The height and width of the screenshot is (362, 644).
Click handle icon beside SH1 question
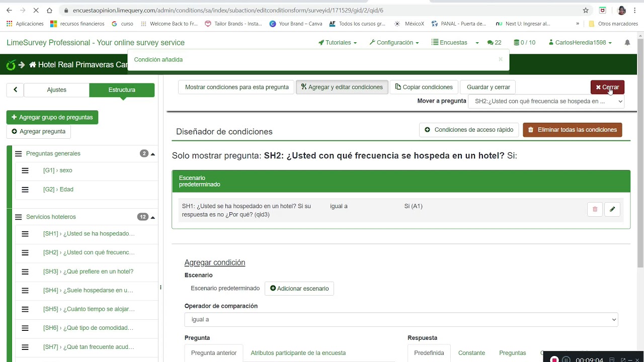coord(25,234)
